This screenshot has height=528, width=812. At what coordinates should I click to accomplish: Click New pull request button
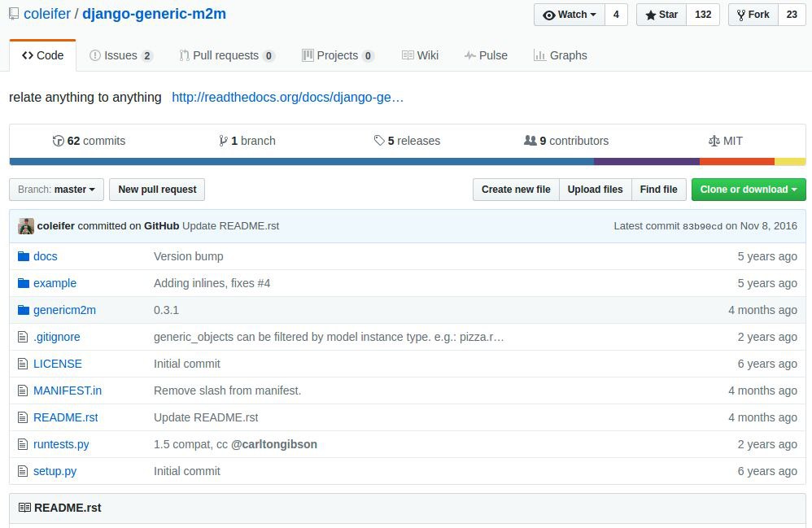coord(157,190)
